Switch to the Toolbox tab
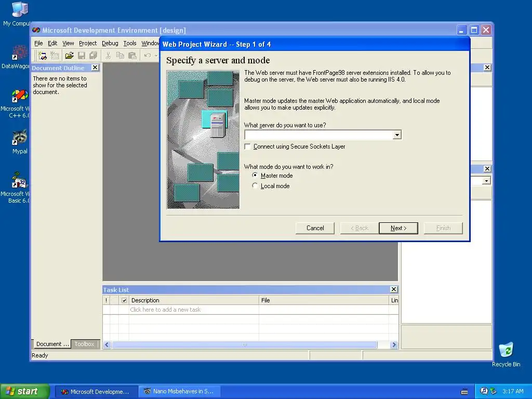Image resolution: width=532 pixels, height=399 pixels. pyautogui.click(x=85, y=344)
